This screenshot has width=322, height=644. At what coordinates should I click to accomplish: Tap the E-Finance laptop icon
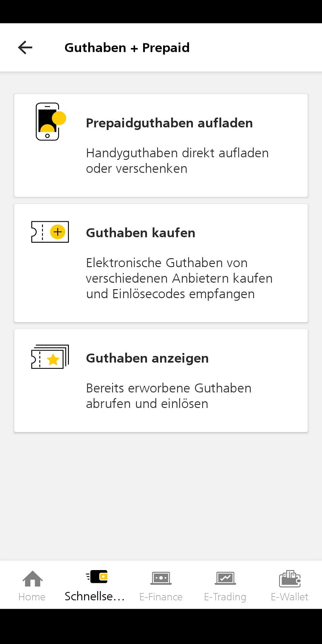click(161, 578)
